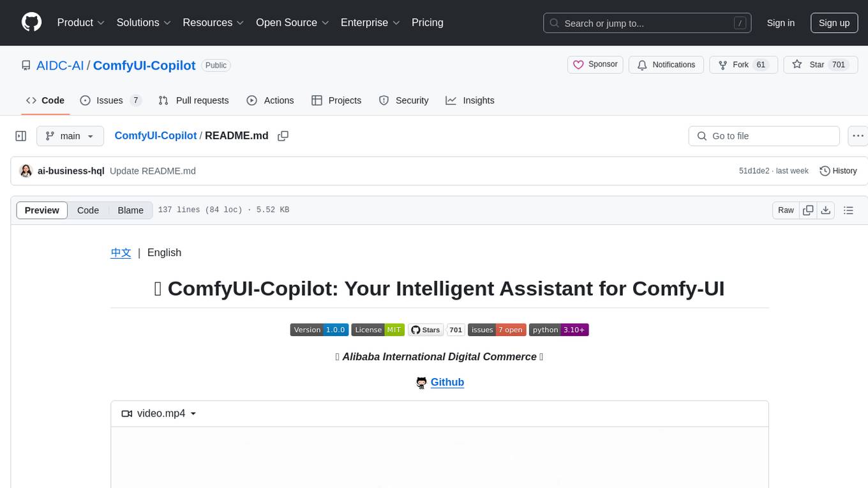The image size is (868, 488).
Task: Open the Pull requests tab
Action: point(193,100)
